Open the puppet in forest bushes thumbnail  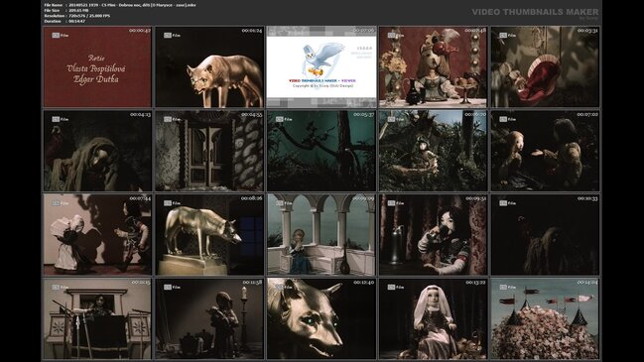[433, 151]
